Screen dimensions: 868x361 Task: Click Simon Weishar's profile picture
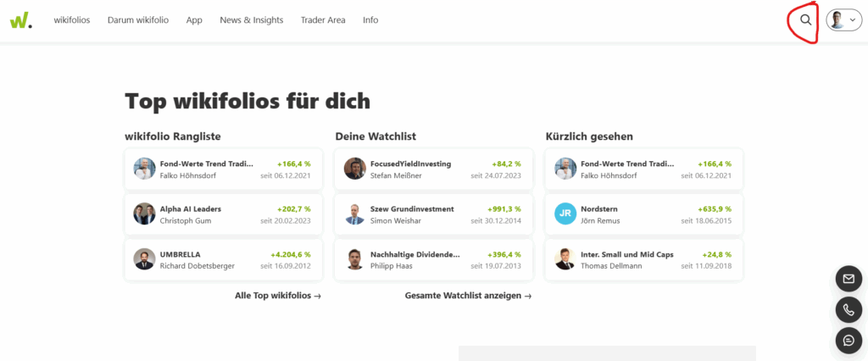click(x=354, y=214)
